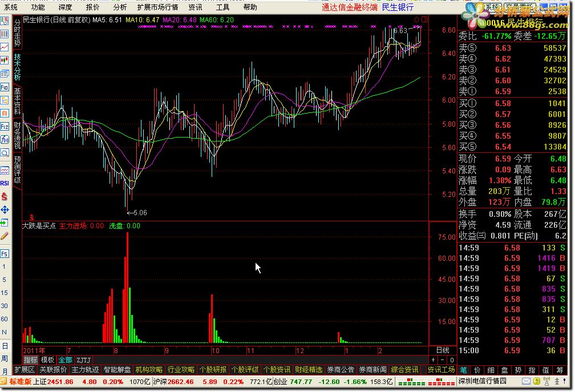Click the green arrow export icon
Screen dimensions: 575x392
click(5, 223)
